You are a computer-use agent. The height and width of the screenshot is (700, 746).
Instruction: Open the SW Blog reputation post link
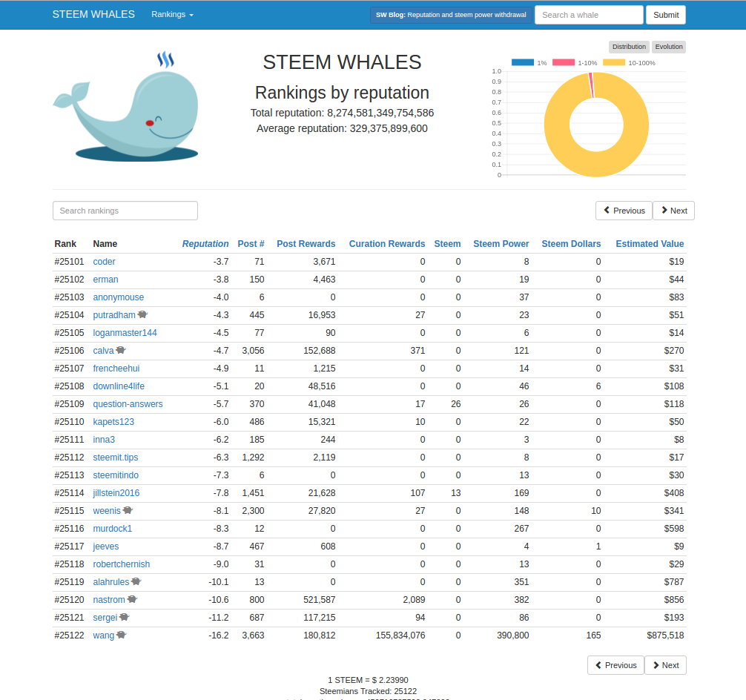point(451,15)
